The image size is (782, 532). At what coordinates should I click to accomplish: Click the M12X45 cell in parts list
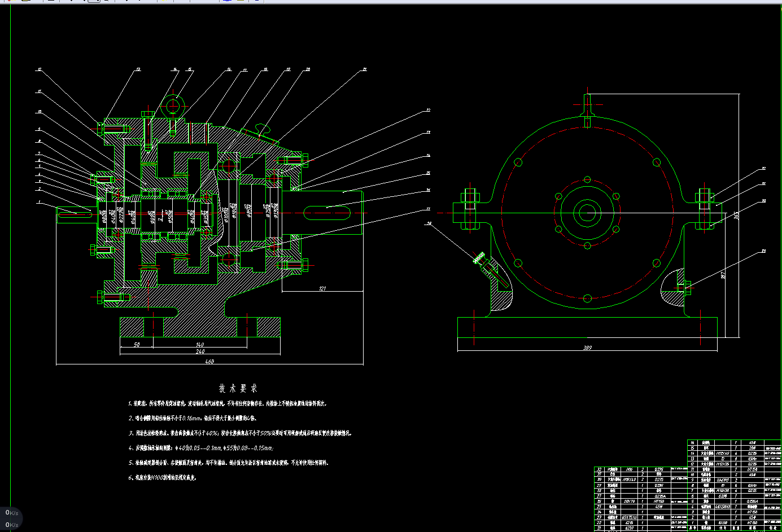pos(723,453)
